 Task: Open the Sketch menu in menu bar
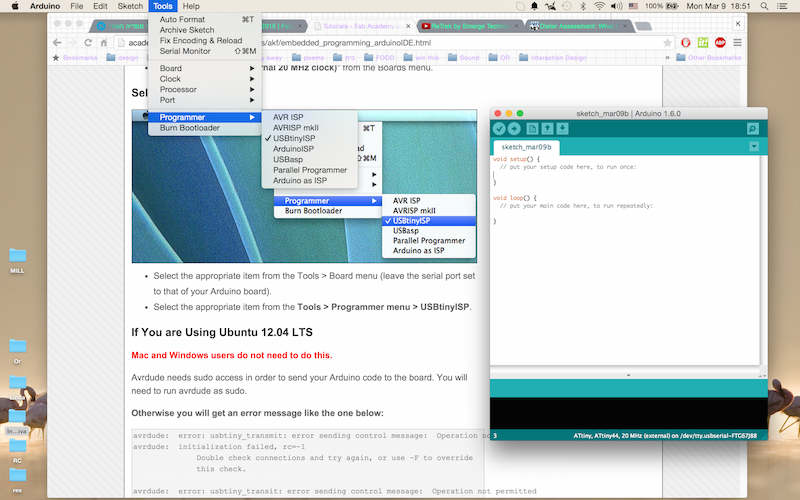coord(130,6)
